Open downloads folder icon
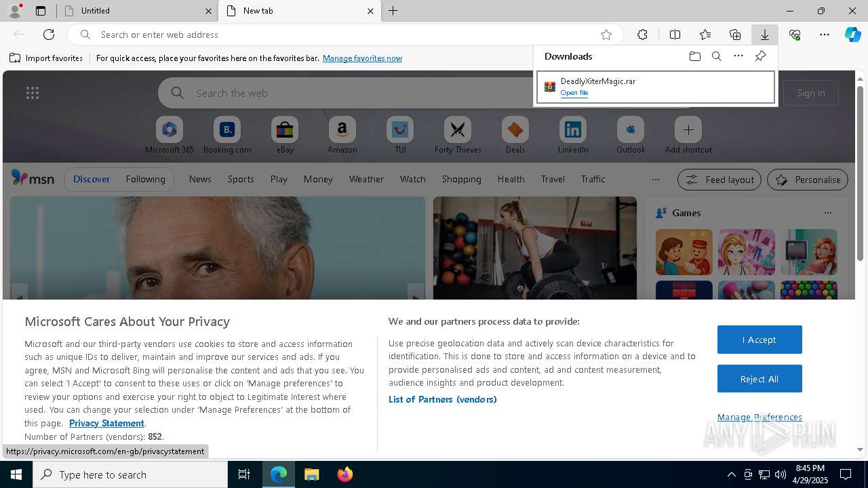Viewport: 868px width, 488px height. (x=694, y=56)
